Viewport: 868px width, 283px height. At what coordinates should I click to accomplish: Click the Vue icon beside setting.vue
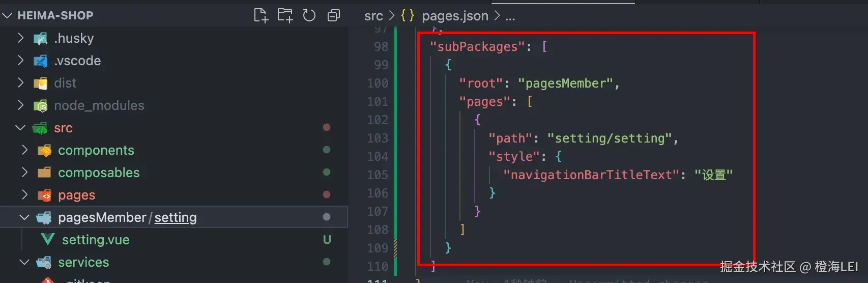point(48,240)
